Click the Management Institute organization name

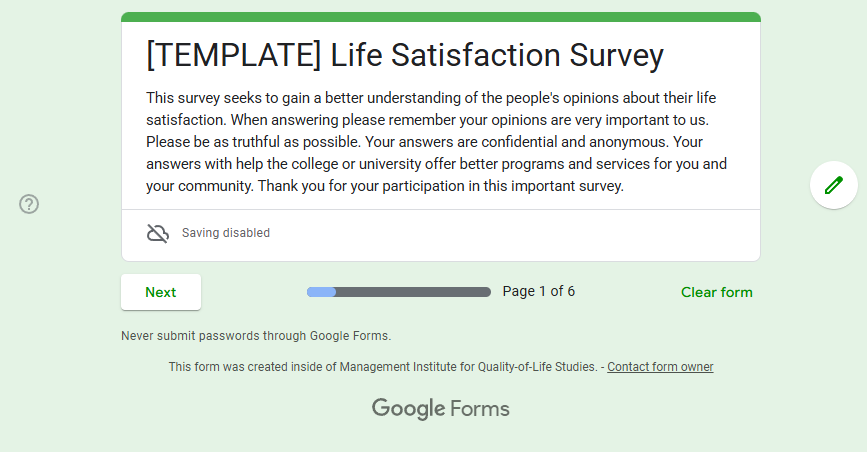click(x=468, y=367)
